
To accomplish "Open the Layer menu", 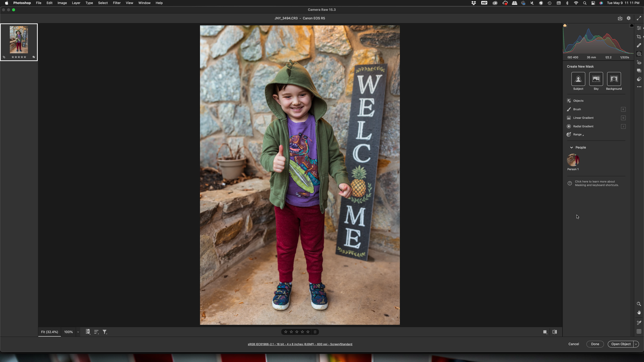I will pyautogui.click(x=76, y=3).
